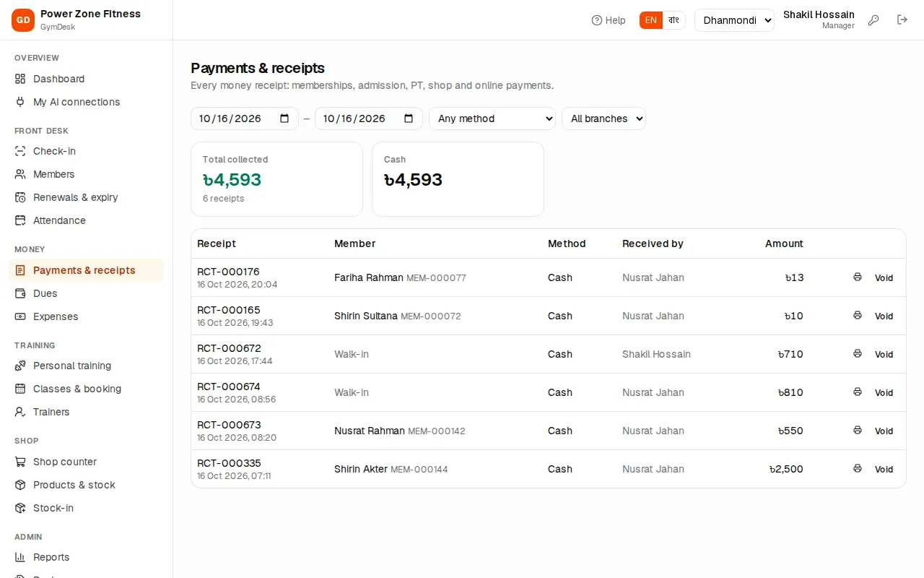Open the Shop counter

coord(87,462)
